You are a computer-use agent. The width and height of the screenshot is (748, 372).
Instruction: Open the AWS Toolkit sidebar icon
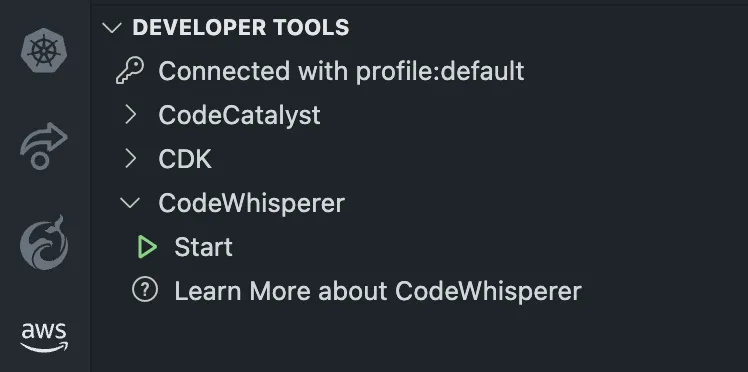[x=44, y=337]
